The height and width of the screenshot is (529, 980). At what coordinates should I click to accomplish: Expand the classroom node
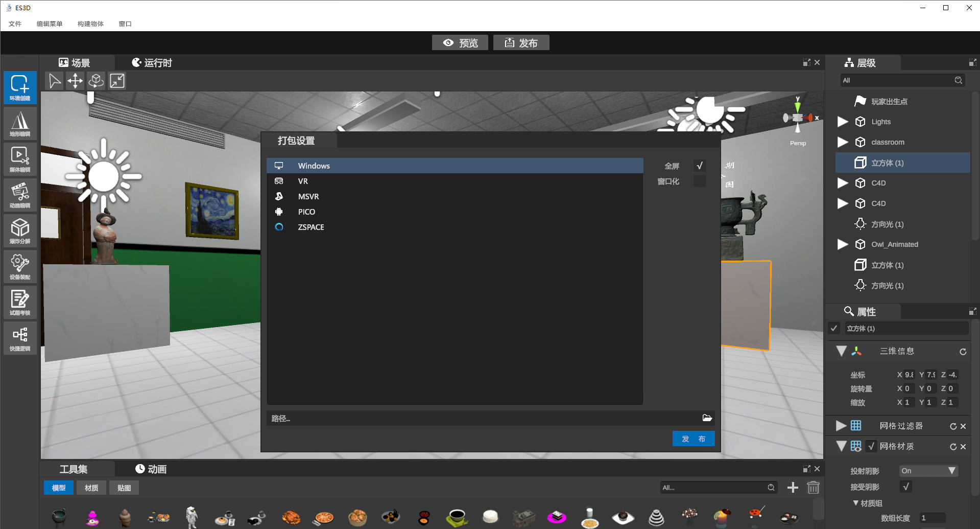[843, 142]
